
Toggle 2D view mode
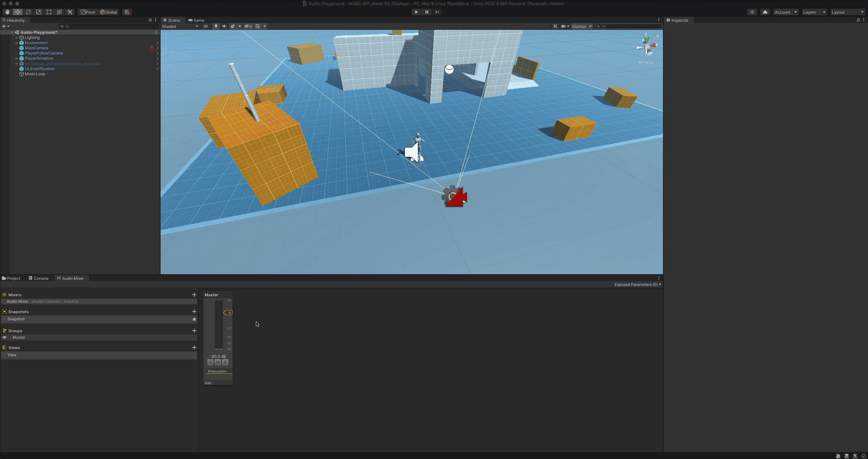tap(206, 26)
